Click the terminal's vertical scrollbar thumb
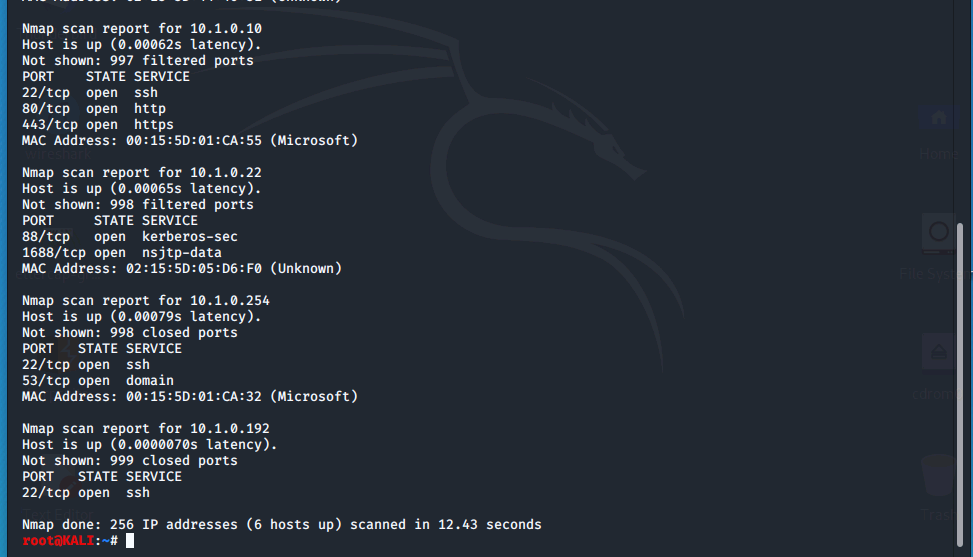This screenshot has width=973, height=557. click(960, 385)
